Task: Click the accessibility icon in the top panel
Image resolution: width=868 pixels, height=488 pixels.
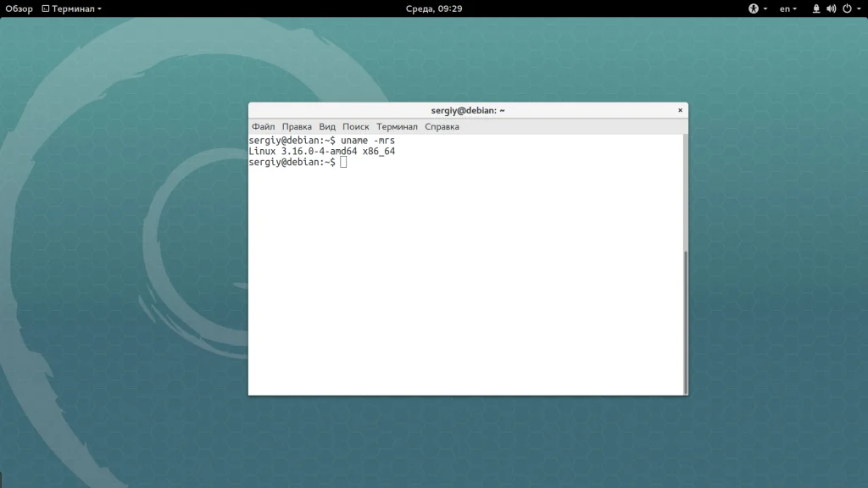Action: pyautogui.click(x=754, y=8)
